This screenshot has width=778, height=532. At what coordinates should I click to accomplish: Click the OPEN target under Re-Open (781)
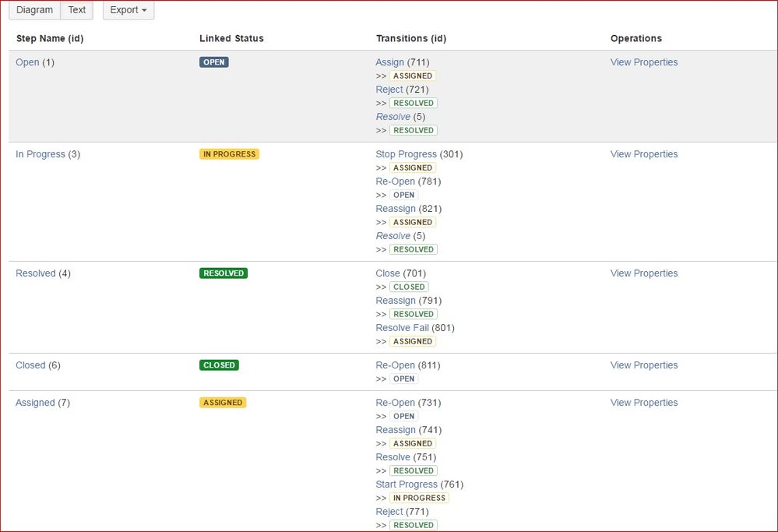pos(404,195)
